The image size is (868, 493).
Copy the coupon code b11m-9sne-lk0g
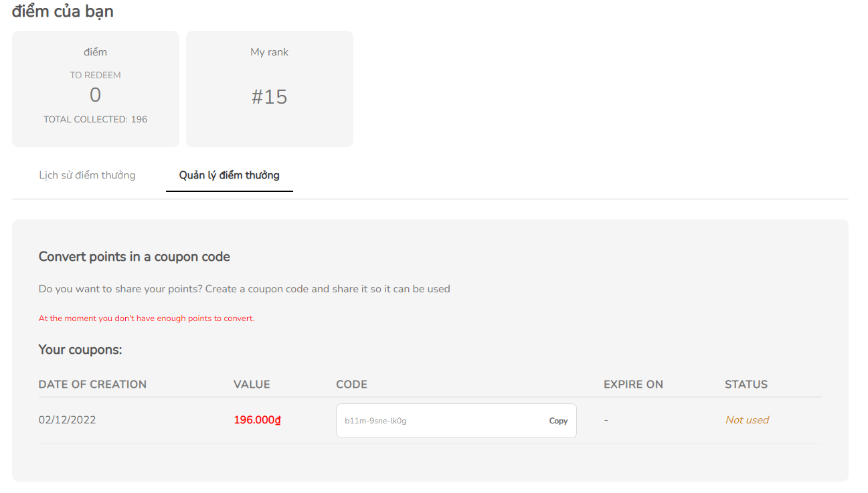[558, 421]
